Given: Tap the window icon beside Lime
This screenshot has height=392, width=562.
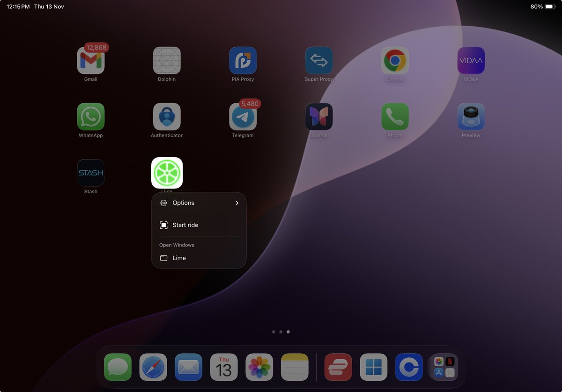Looking at the screenshot, I should (163, 258).
